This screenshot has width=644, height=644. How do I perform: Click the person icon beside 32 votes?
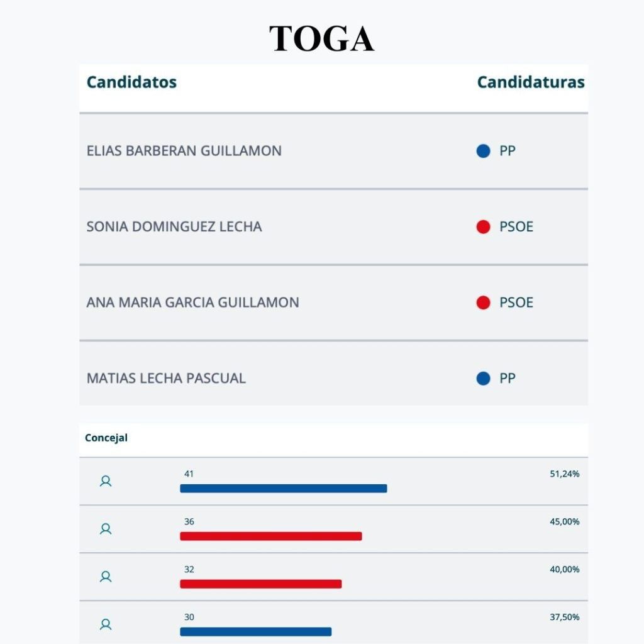tap(106, 577)
